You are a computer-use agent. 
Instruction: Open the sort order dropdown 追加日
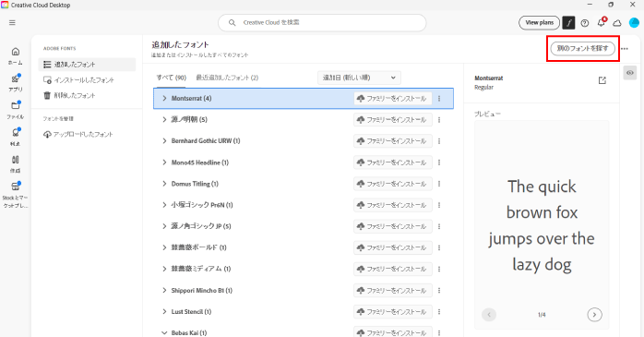(359, 78)
